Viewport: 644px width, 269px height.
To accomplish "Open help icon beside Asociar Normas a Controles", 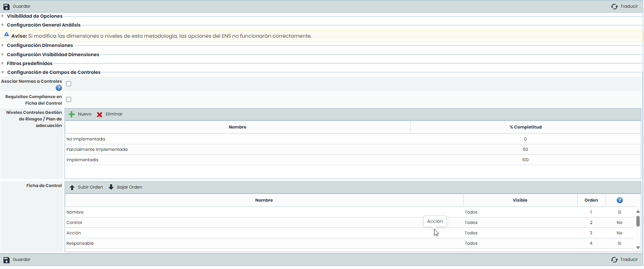I will pyautogui.click(x=59, y=88).
